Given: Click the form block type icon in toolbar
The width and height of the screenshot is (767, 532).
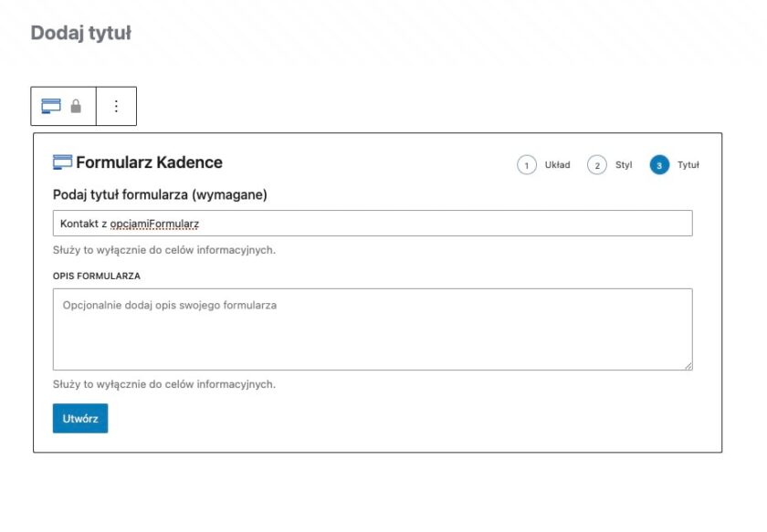Looking at the screenshot, I should tap(51, 106).
